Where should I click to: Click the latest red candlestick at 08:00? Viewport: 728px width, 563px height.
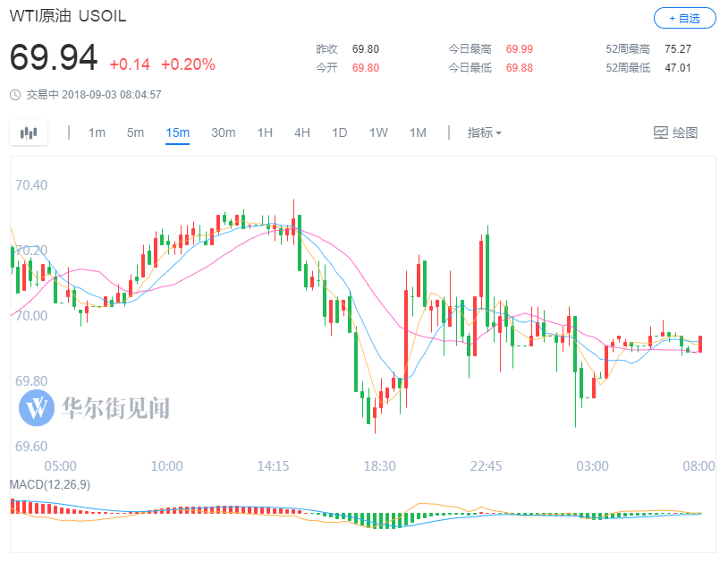[x=700, y=344]
